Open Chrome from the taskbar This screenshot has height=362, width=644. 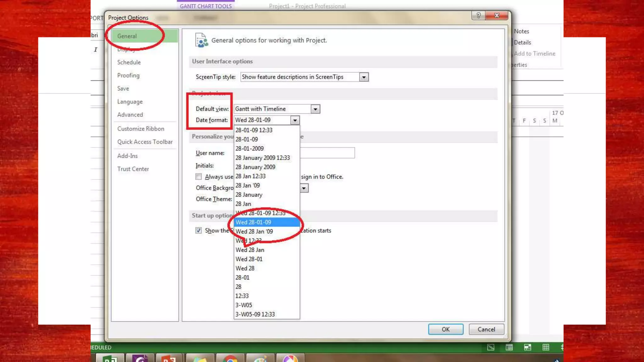[230, 358]
